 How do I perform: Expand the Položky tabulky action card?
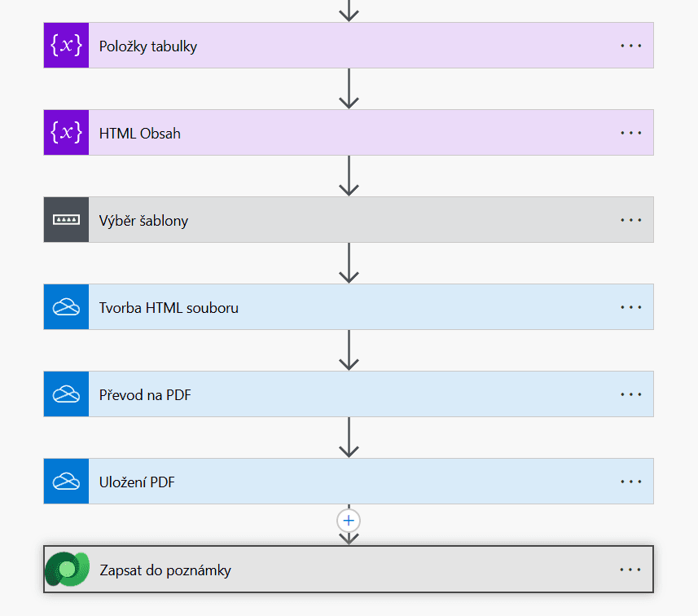pyautogui.click(x=349, y=46)
